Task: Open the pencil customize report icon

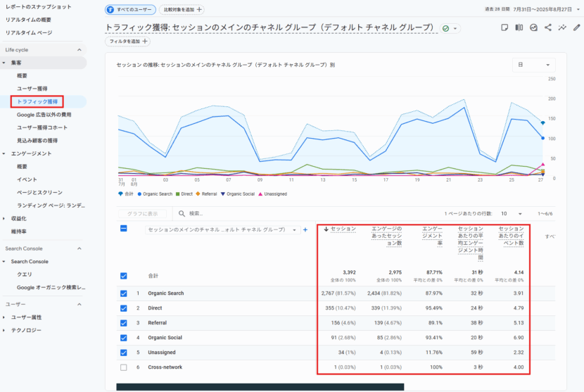Action: [577, 27]
